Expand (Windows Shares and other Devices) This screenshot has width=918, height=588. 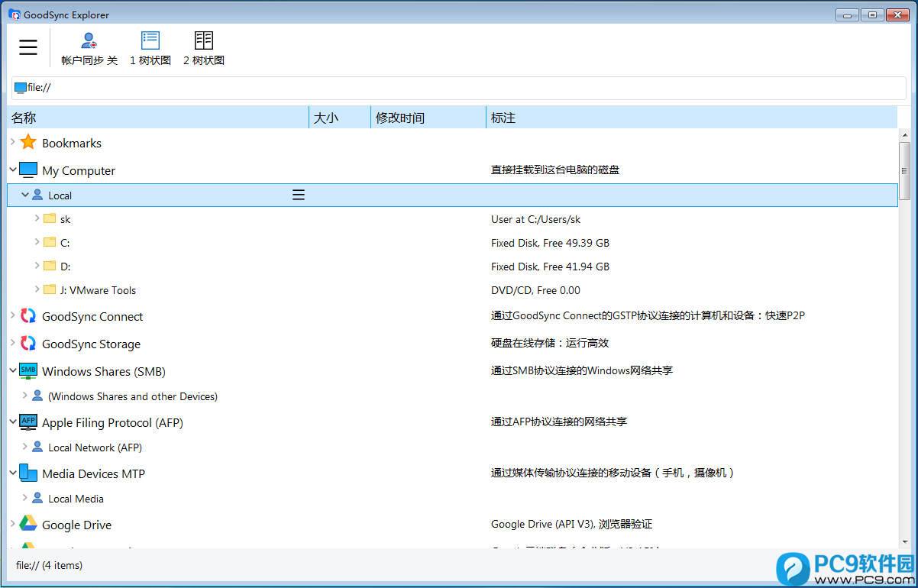tap(25, 396)
